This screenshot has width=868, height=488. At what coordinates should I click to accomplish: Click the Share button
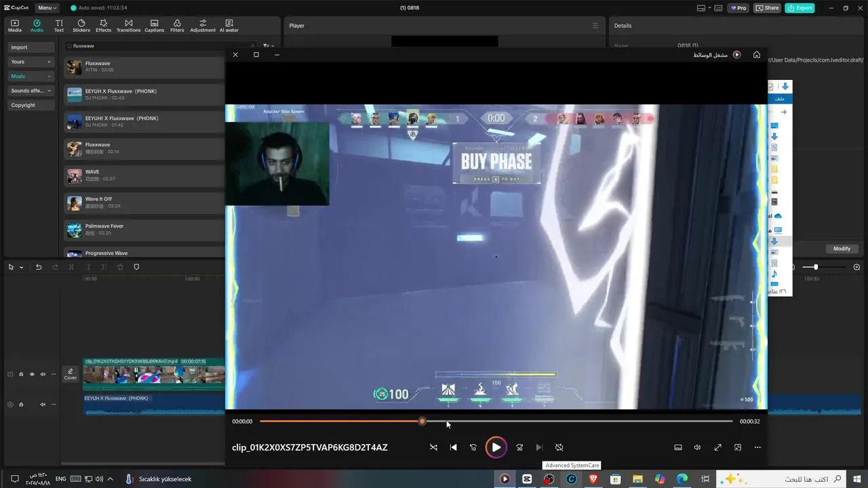point(767,8)
